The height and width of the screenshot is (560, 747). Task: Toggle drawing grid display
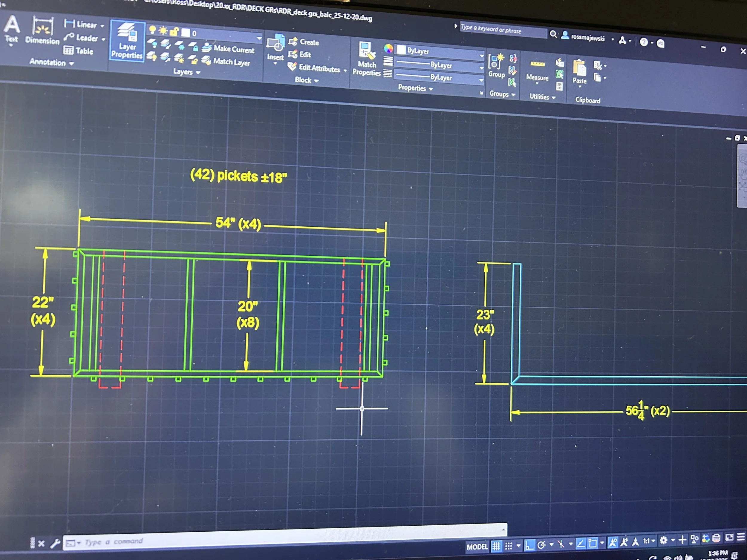496,546
